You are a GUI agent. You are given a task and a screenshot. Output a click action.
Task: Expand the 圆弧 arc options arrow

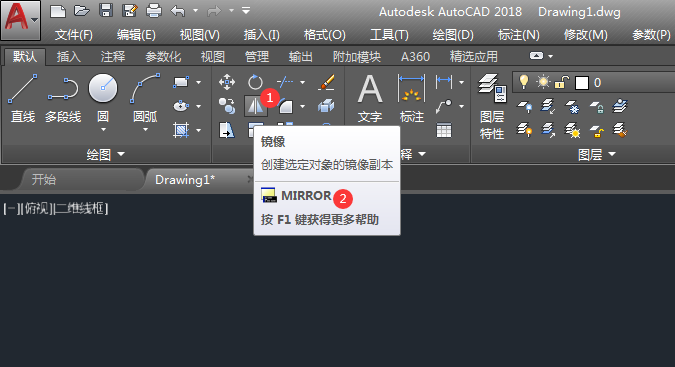(145, 130)
